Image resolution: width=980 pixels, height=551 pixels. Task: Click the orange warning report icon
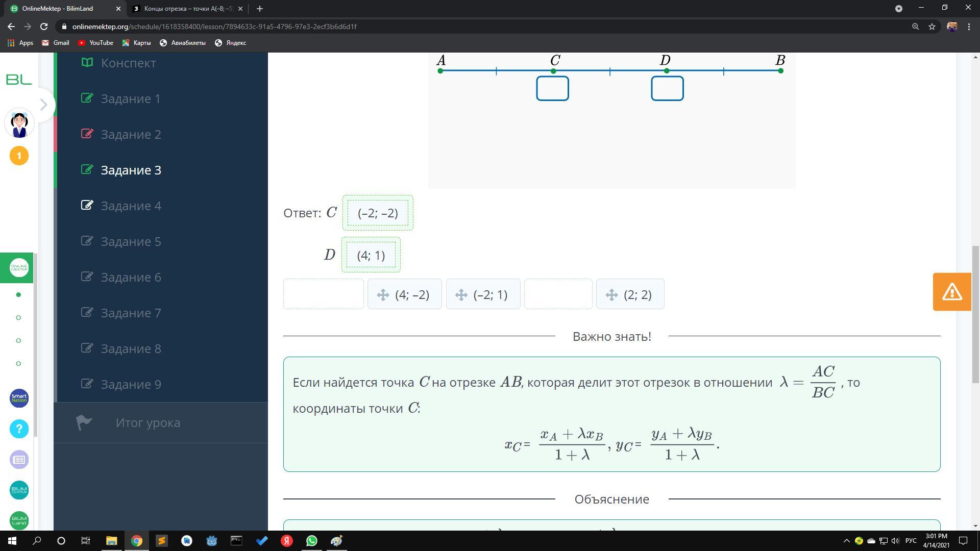[x=951, y=292]
